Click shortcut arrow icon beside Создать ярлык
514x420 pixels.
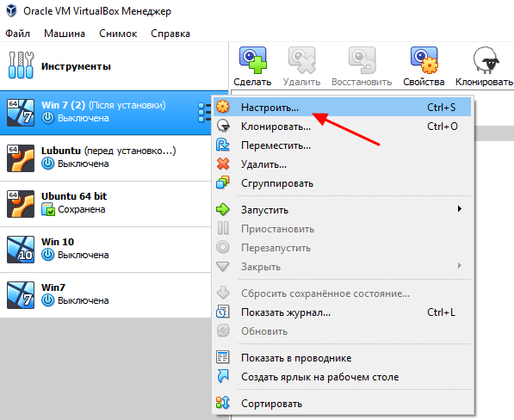coord(223,376)
